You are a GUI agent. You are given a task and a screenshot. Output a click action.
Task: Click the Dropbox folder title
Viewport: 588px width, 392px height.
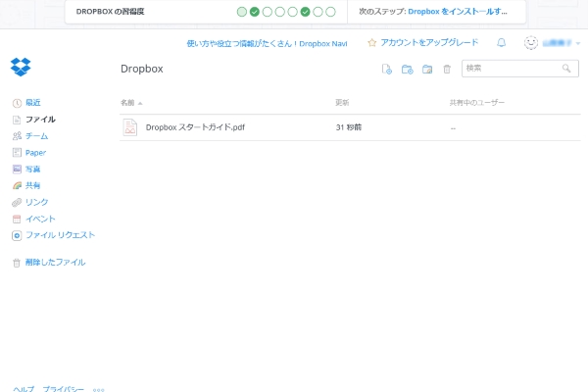142,69
